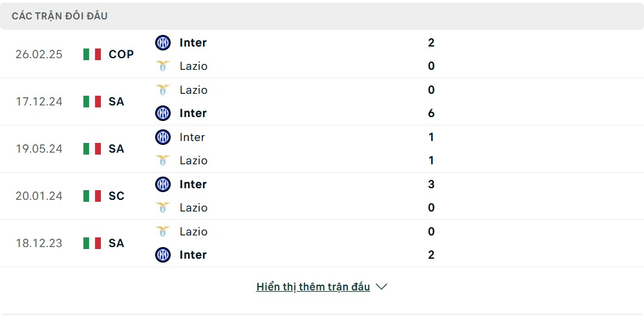Click Lazio crest in 20.01.24 match
644x315 pixels.
click(163, 208)
